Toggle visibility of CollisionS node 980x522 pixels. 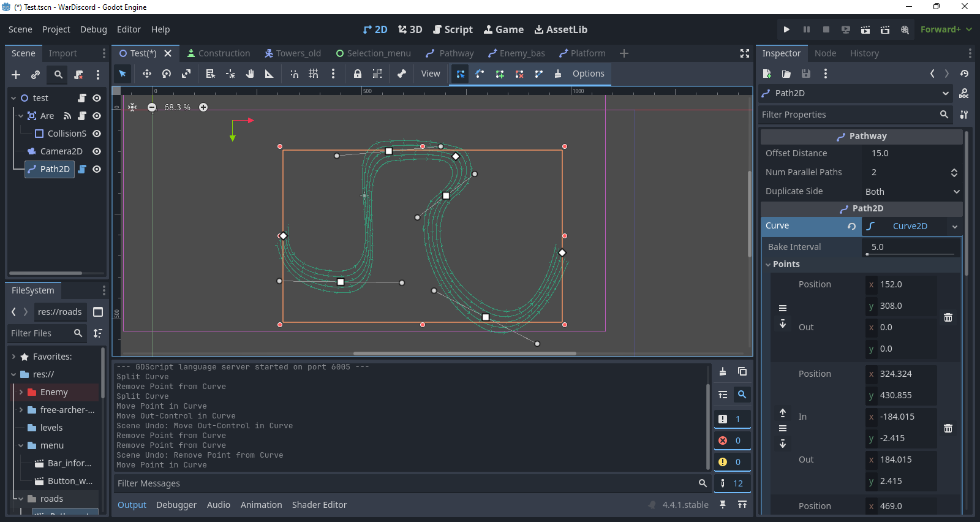pyautogui.click(x=97, y=134)
